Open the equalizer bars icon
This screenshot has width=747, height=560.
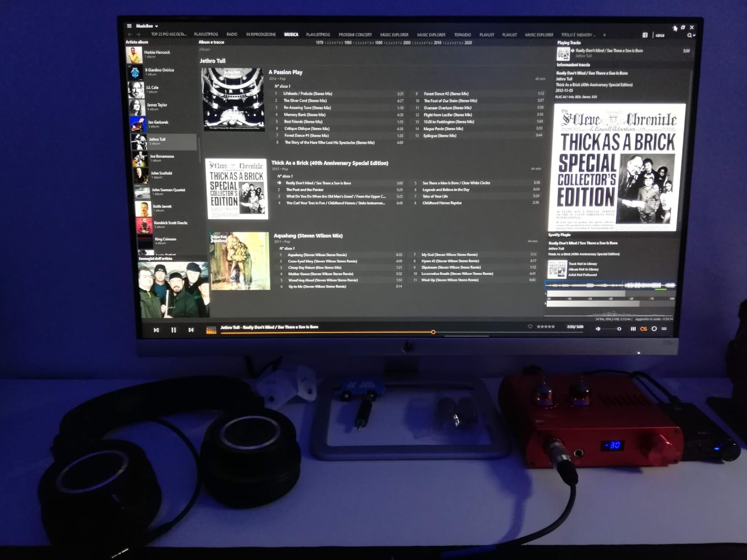point(633,328)
